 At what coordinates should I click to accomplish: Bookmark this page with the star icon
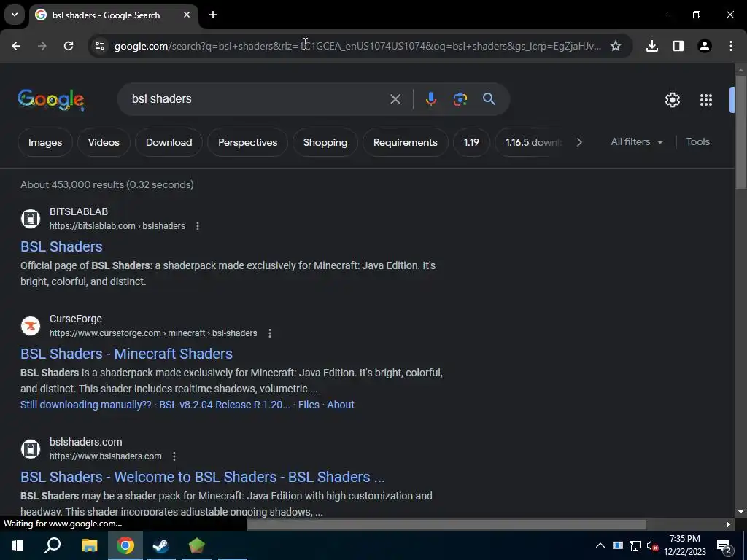616,46
